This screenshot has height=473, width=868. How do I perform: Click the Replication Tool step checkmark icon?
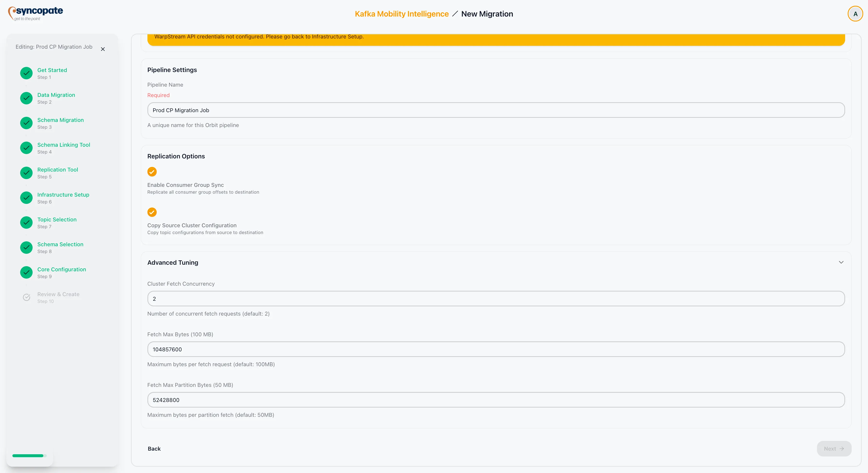(26, 173)
